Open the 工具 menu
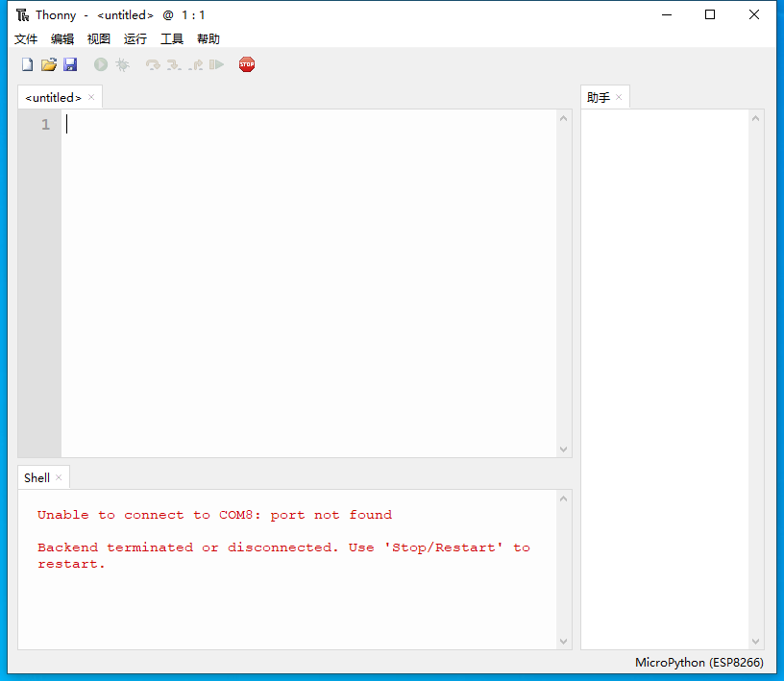784x681 pixels. [x=172, y=38]
